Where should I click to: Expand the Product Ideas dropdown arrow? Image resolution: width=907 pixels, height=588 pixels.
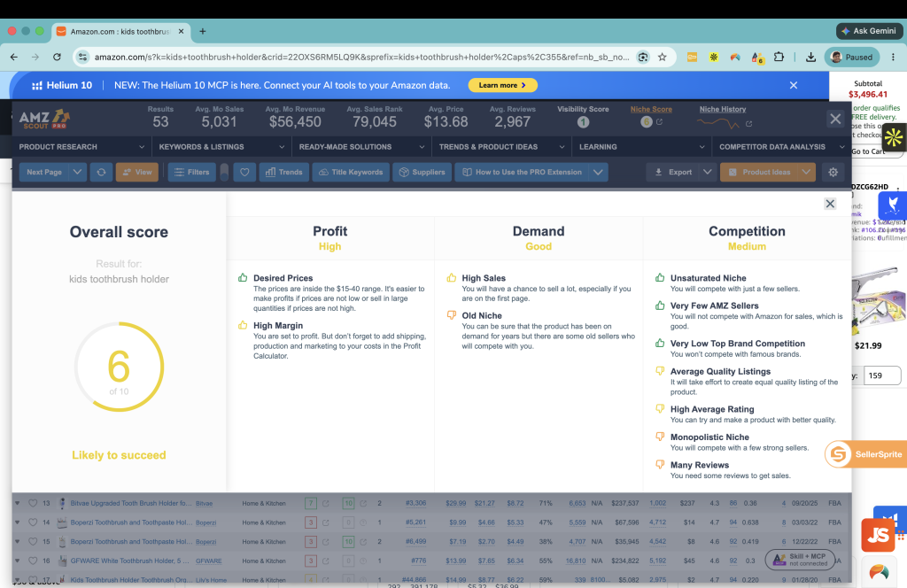click(806, 172)
